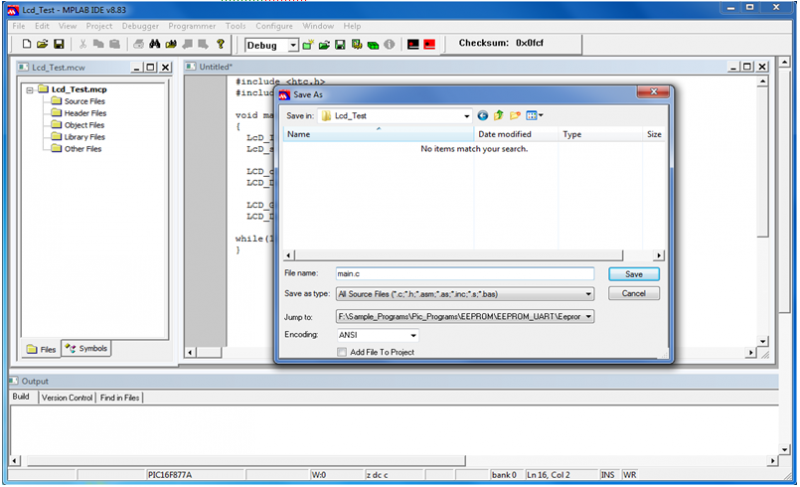Click the Find binoculars icon
Screen dimensions: 800x487
pyautogui.click(x=155, y=44)
